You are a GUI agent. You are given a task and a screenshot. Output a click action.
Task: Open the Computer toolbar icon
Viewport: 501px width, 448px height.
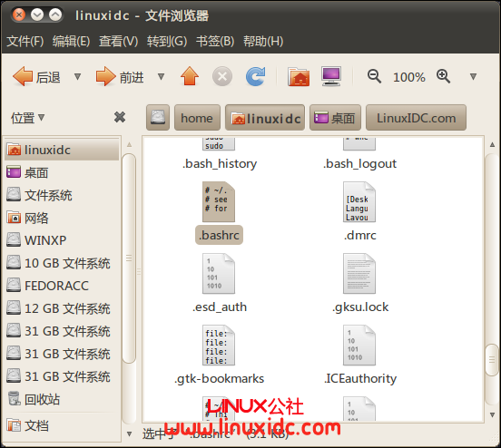tap(331, 76)
